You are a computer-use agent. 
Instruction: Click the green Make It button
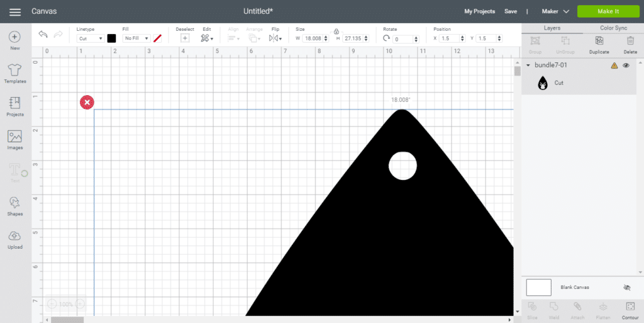608,11
